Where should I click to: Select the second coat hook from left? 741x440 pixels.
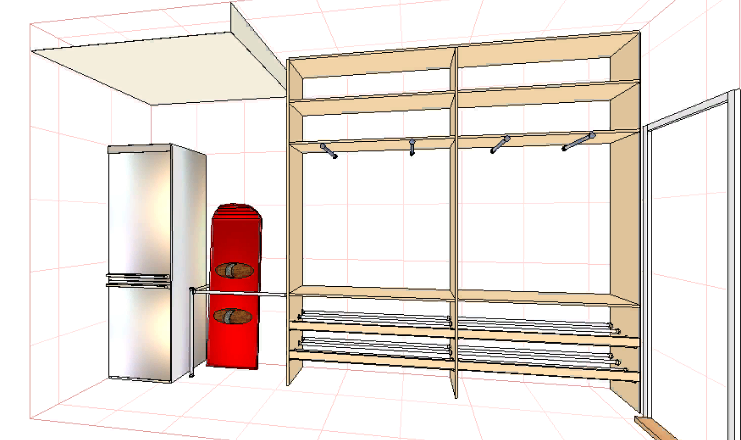point(411,147)
